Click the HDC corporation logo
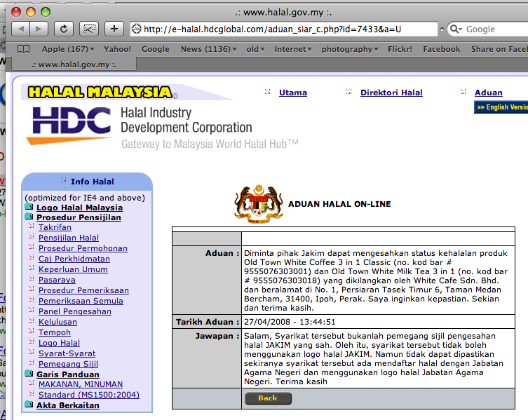This screenshot has height=420, width=528. (x=72, y=125)
